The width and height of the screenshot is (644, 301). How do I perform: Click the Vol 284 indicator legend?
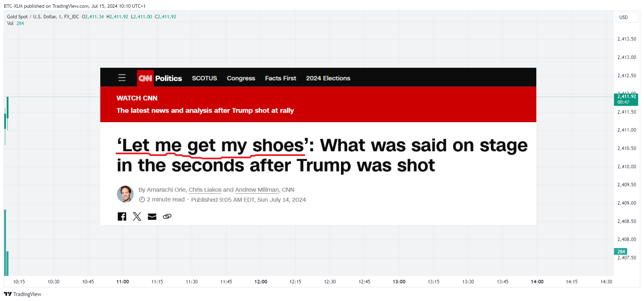[x=16, y=23]
